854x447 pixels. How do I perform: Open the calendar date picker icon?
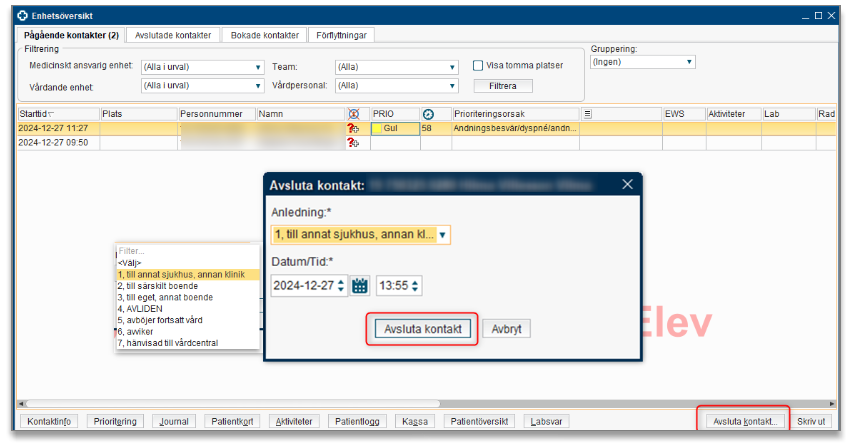pos(360,286)
